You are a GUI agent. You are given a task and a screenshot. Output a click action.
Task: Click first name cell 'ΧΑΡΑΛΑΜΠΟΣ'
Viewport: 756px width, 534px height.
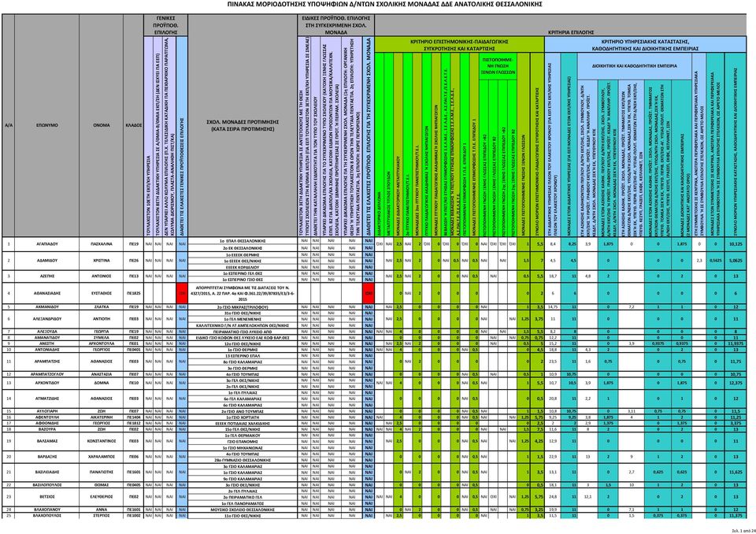click(102, 456)
